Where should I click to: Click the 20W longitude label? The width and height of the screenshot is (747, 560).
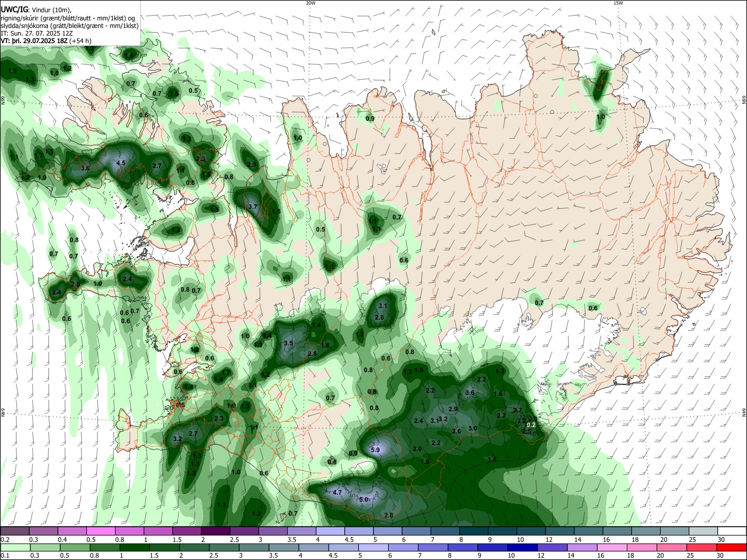(310, 3)
